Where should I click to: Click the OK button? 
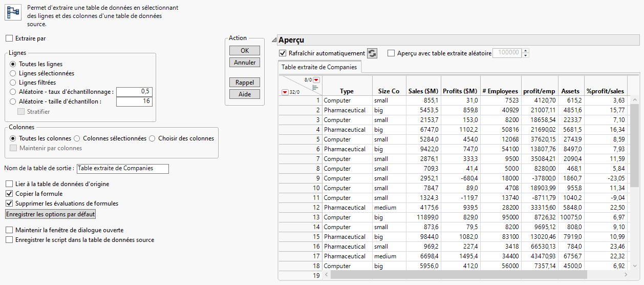point(245,51)
